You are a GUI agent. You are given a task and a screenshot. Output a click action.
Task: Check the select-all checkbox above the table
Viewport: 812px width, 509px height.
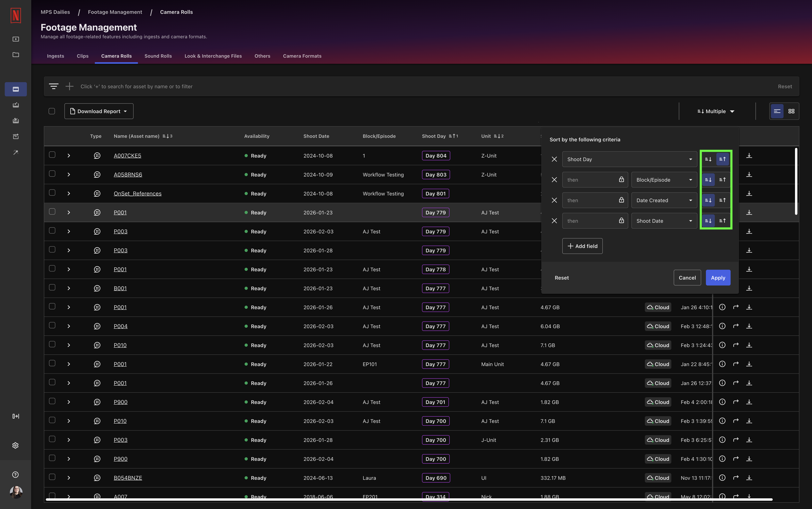pos(52,111)
